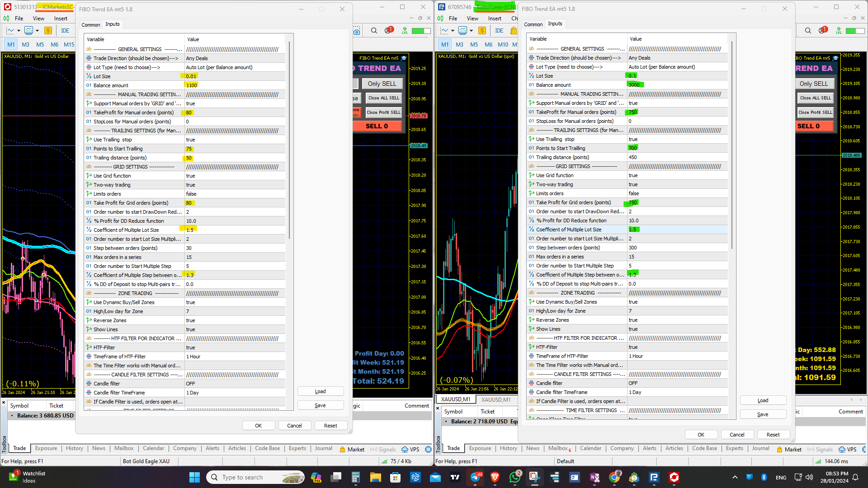Toggle the M3 timeframe in right terminal
This screenshot has height=488, width=868.
coord(459,44)
